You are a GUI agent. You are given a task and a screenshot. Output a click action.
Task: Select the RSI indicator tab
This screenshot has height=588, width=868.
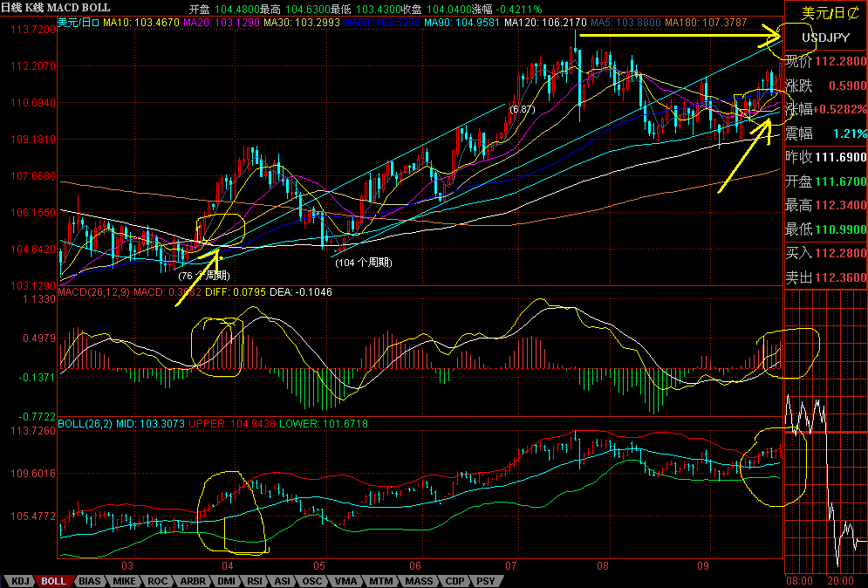tap(255, 581)
